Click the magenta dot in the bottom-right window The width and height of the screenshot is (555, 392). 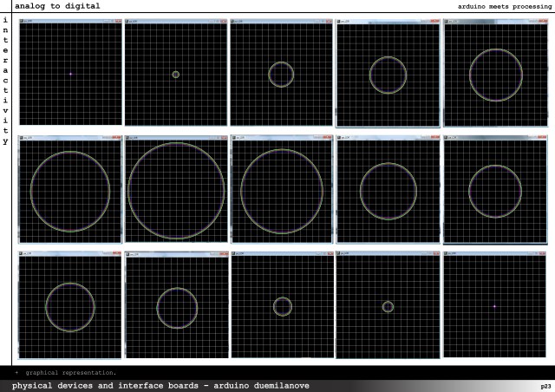(x=494, y=306)
